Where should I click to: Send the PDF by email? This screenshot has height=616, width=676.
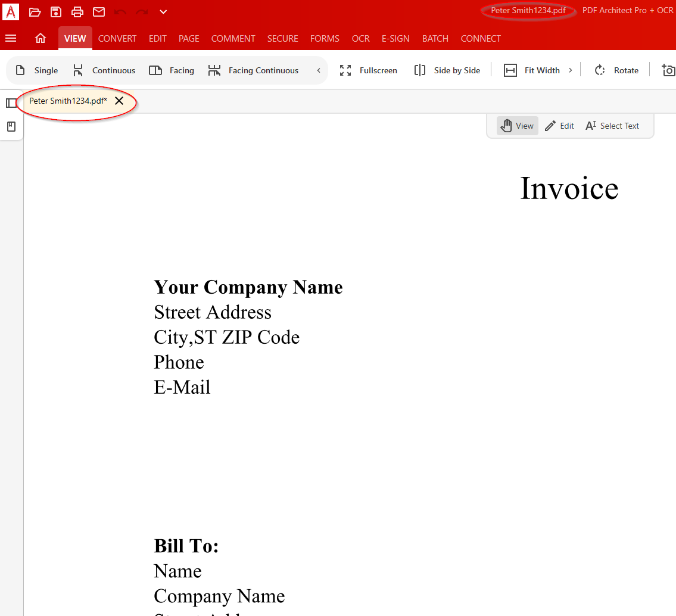coord(98,11)
